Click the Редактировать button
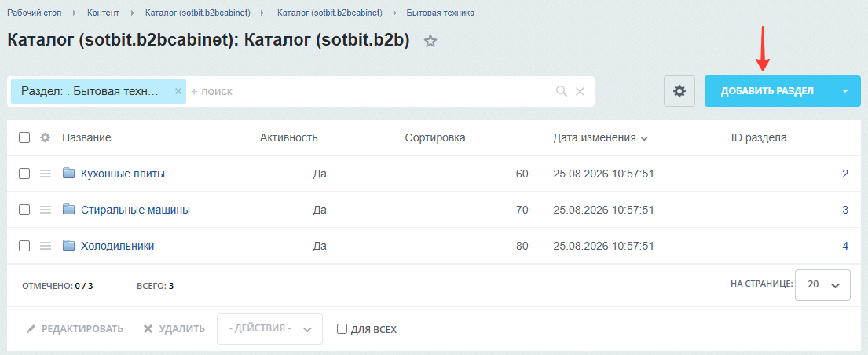This screenshot has width=868, height=355. point(75,329)
